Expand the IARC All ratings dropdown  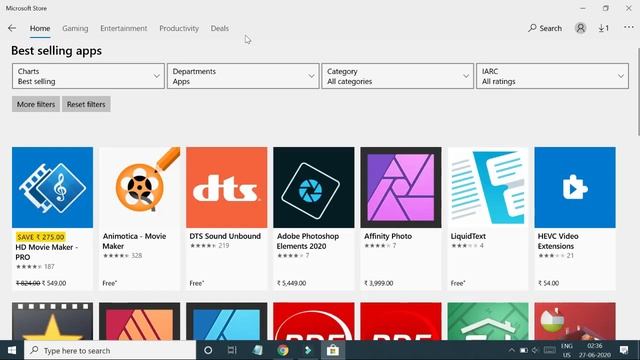point(552,76)
